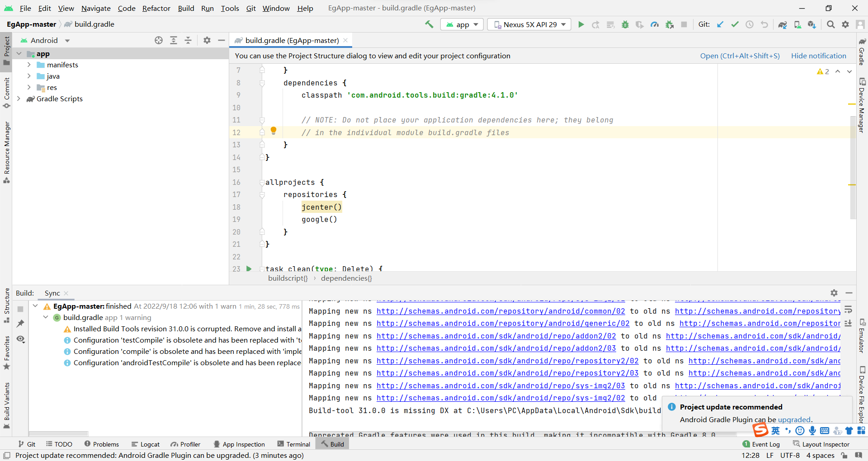Debug the app using the bug icon
868x461 pixels.
[625, 24]
